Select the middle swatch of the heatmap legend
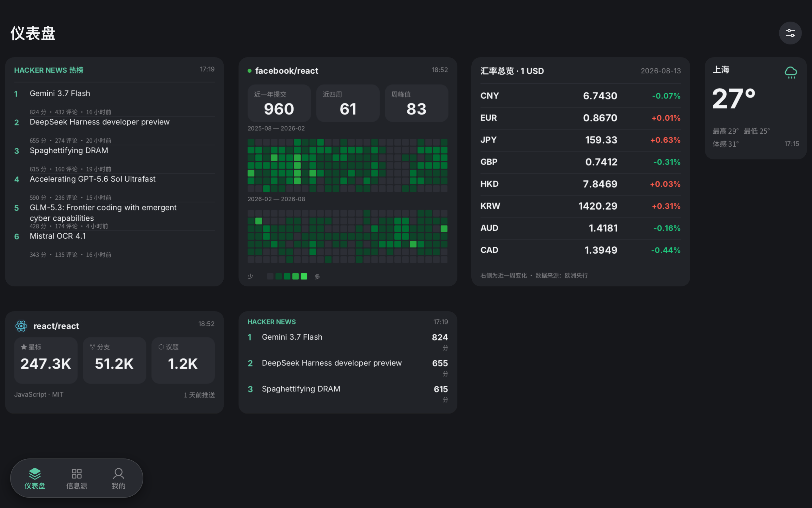This screenshot has height=508, width=812. 287,276
